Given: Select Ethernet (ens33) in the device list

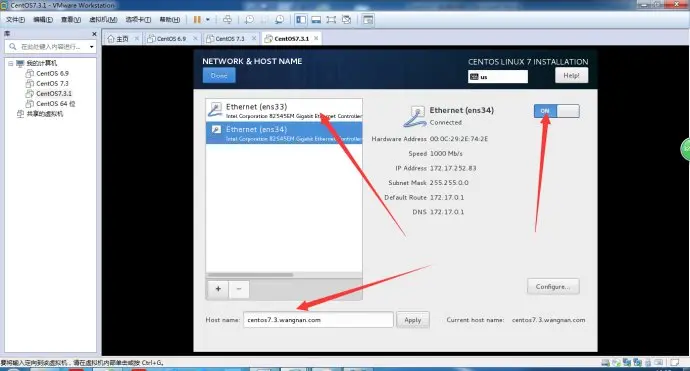Looking at the screenshot, I should click(x=284, y=110).
